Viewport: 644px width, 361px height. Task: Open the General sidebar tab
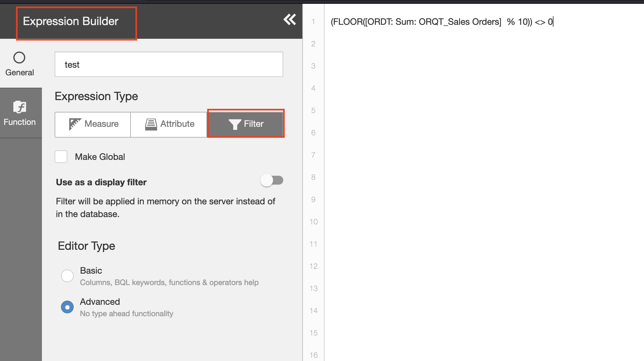point(20,64)
